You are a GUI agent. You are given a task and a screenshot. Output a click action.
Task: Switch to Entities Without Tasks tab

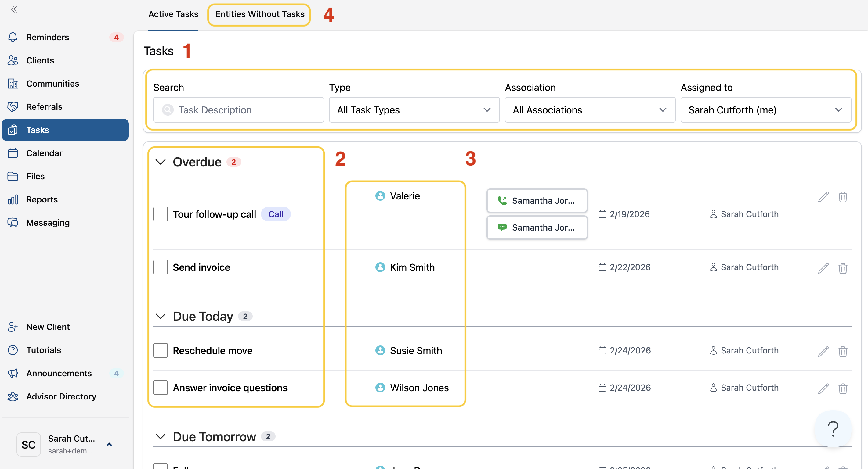[x=259, y=14]
